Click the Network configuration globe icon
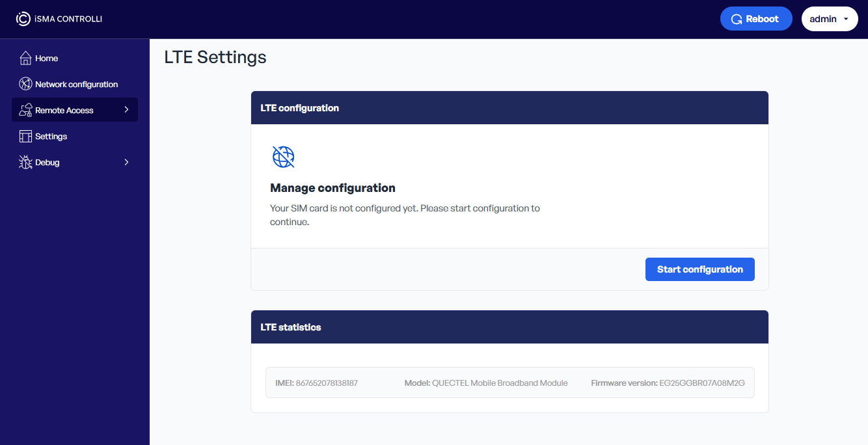 [25, 85]
